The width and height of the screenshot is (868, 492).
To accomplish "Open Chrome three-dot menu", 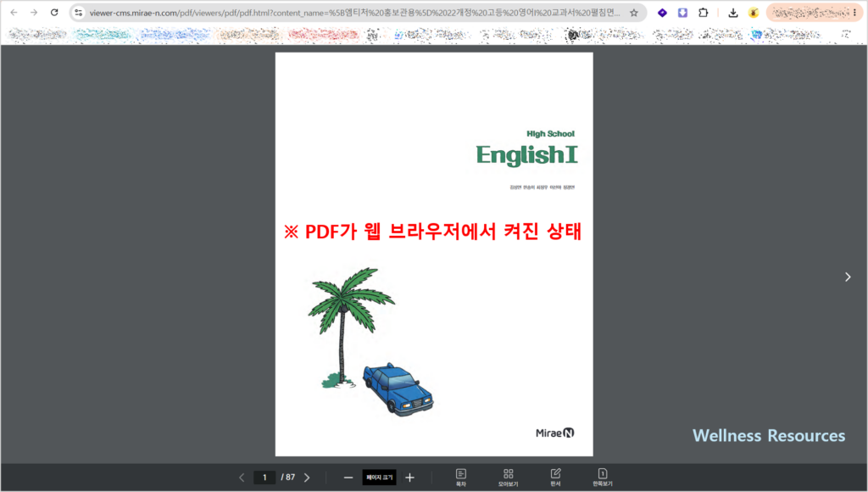I will tap(855, 12).
